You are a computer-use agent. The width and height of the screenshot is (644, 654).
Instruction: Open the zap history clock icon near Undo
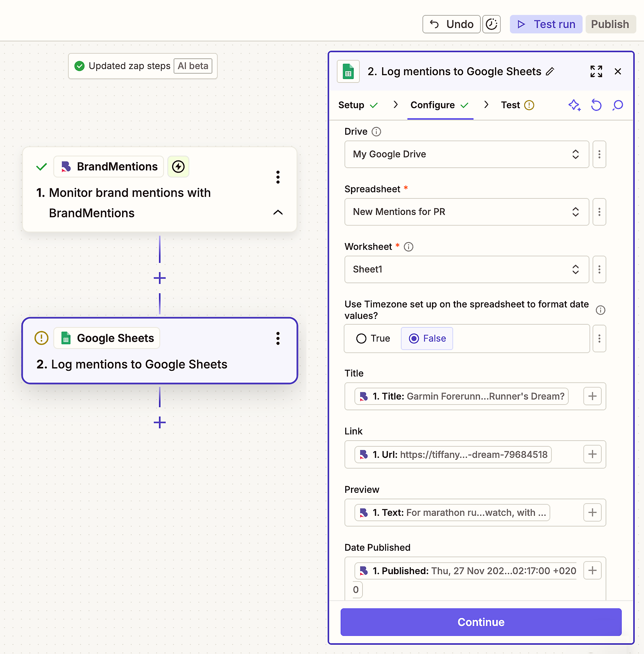coord(492,24)
